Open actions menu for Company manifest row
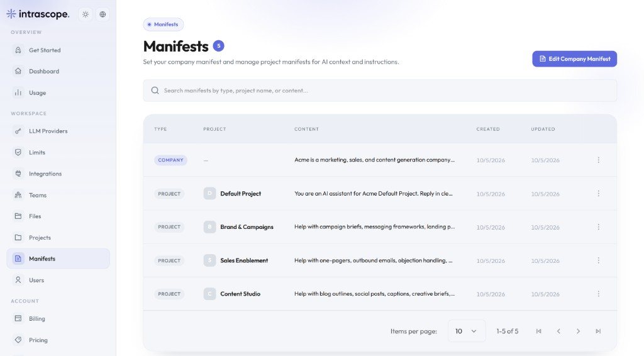 point(599,160)
